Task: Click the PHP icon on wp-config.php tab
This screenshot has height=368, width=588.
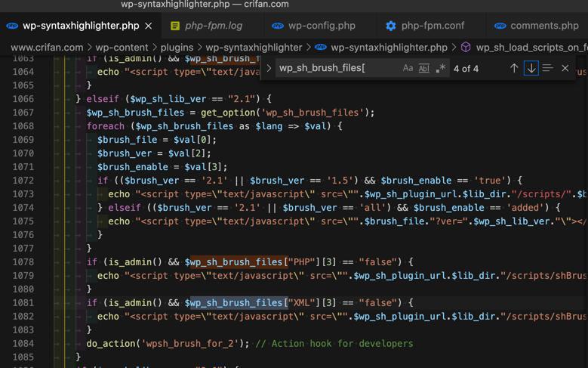Action: 278,26
